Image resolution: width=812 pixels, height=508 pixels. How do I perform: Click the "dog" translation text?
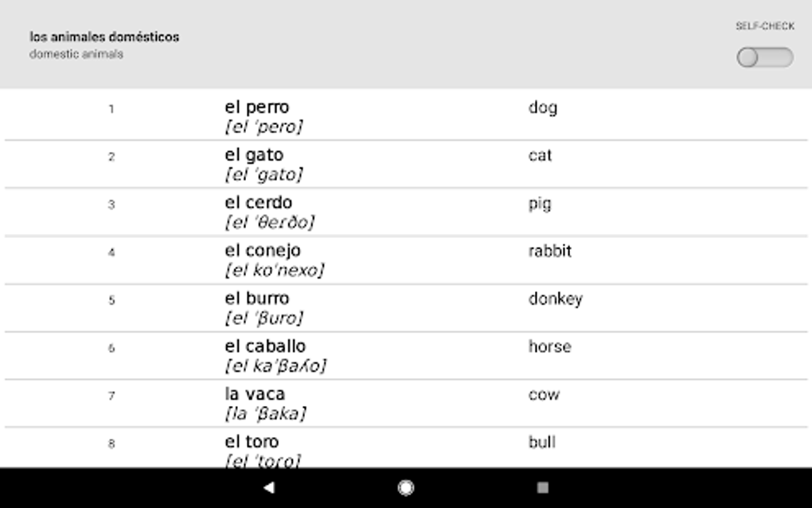point(542,107)
